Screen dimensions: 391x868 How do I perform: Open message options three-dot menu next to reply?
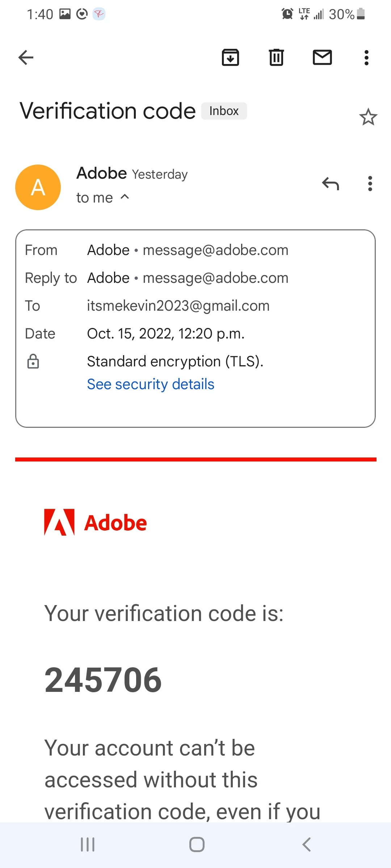(x=370, y=184)
